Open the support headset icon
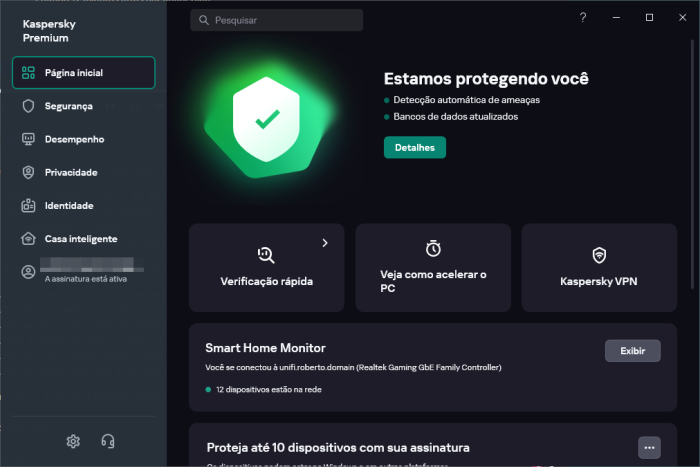Viewport: 700px width, 467px height. coord(109,441)
